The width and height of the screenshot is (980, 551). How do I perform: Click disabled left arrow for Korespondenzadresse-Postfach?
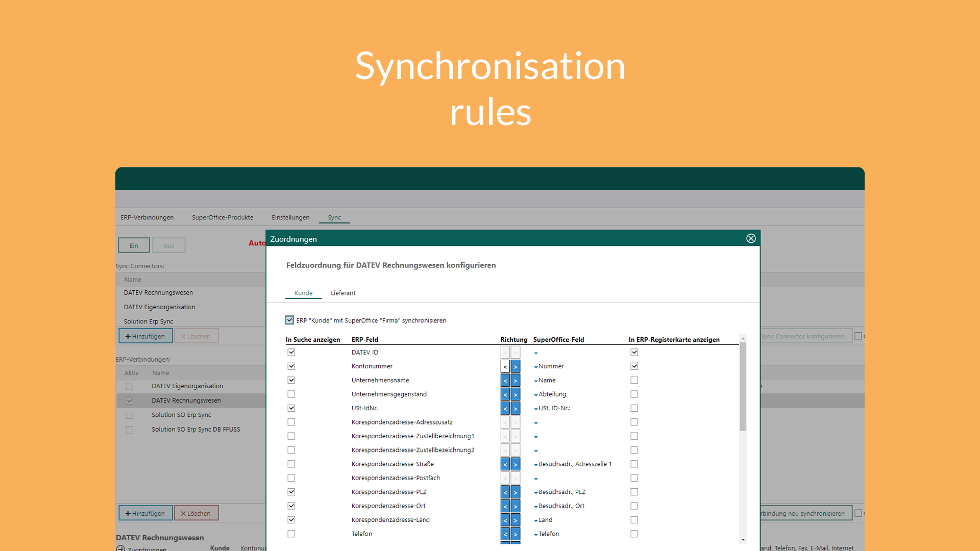coord(505,478)
